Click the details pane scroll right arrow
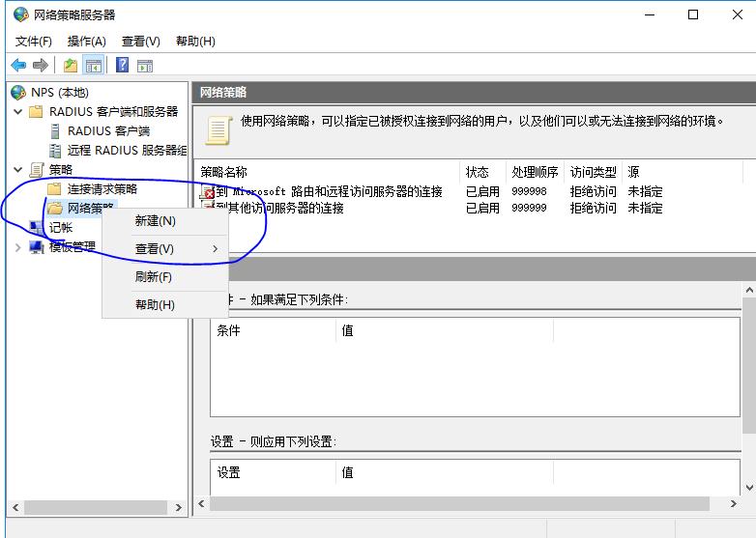The image size is (756, 538). pos(734,504)
